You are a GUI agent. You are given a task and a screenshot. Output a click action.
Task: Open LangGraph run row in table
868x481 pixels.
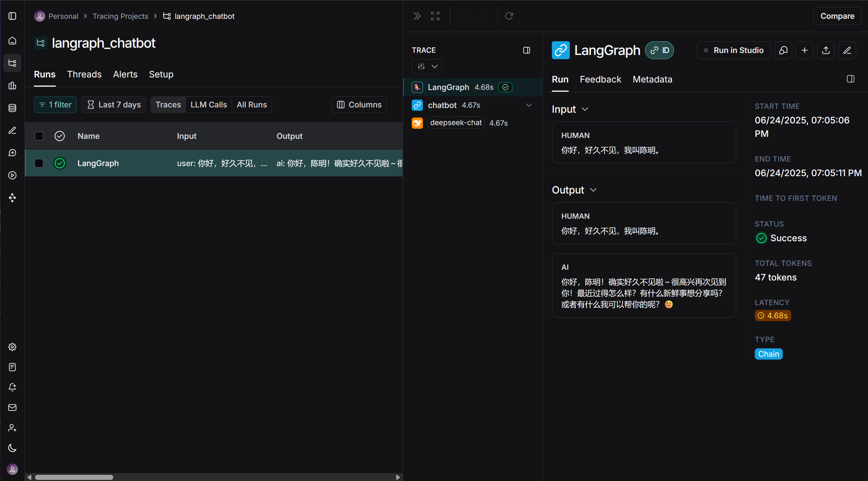pos(214,163)
